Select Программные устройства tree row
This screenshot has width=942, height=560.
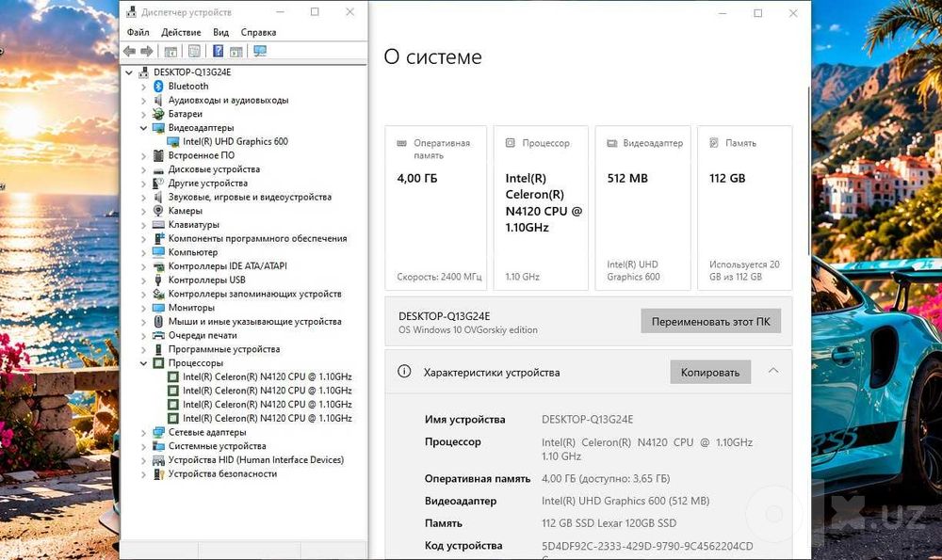pos(224,349)
